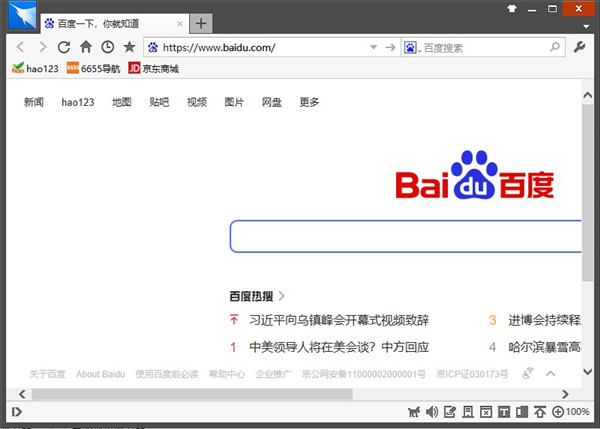The image size is (600, 429).
Task: Open the hao123 bookmark link
Action: (x=35, y=69)
